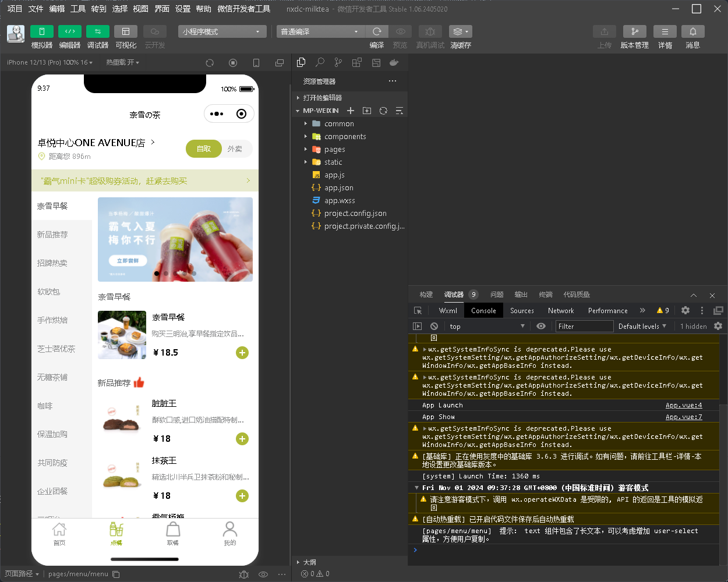Open the iPhone 12/13 (Pro) device dropdown
Screen dimensions: 728x582
click(50, 62)
